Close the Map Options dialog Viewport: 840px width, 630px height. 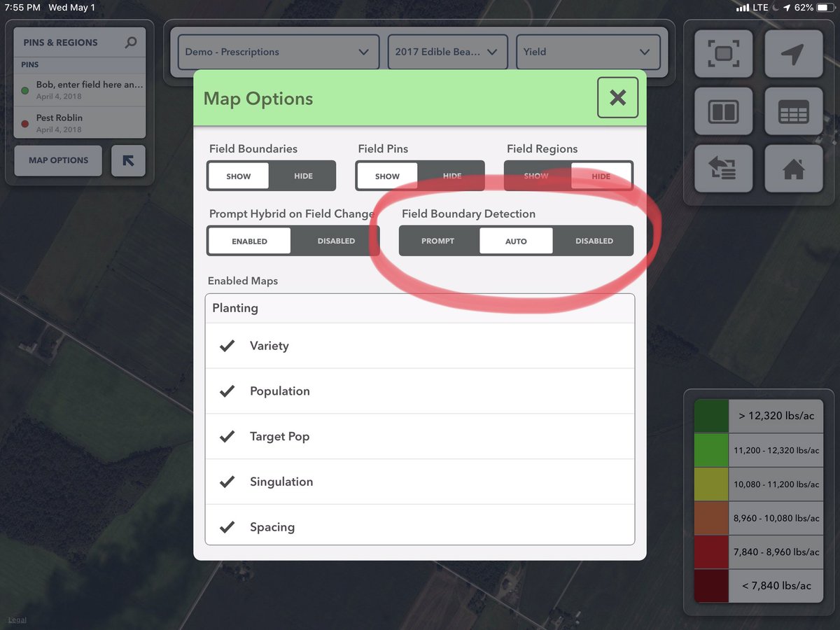[x=617, y=98]
